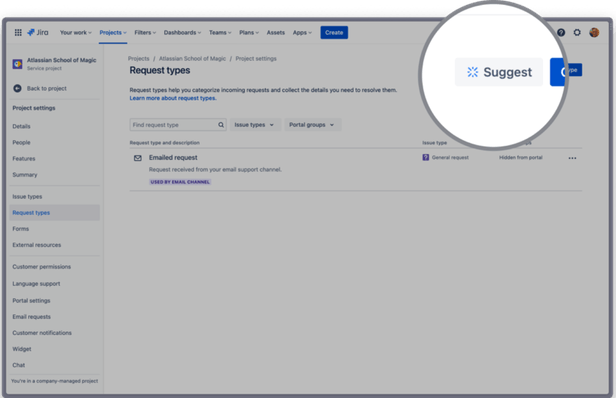Open the Plans dropdown
Viewport: 616px width, 398px height.
pyautogui.click(x=249, y=32)
